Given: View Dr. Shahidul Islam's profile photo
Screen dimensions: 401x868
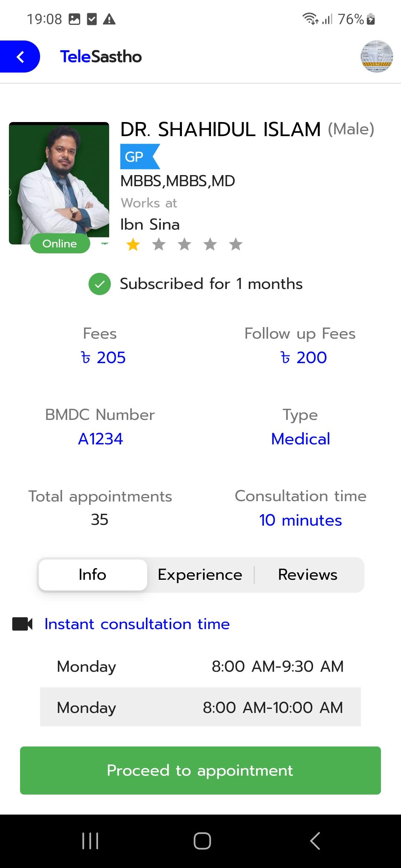Looking at the screenshot, I should (x=59, y=183).
